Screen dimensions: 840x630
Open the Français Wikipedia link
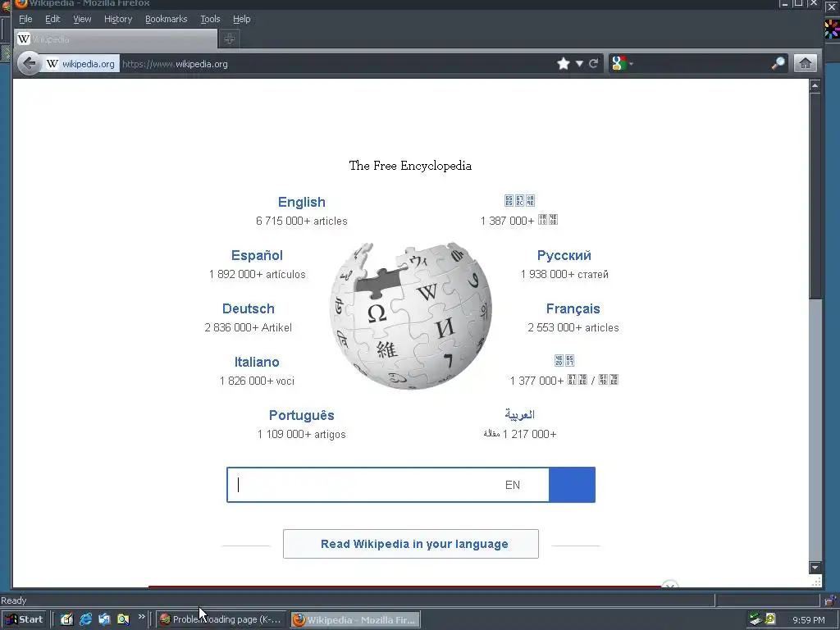coord(573,308)
